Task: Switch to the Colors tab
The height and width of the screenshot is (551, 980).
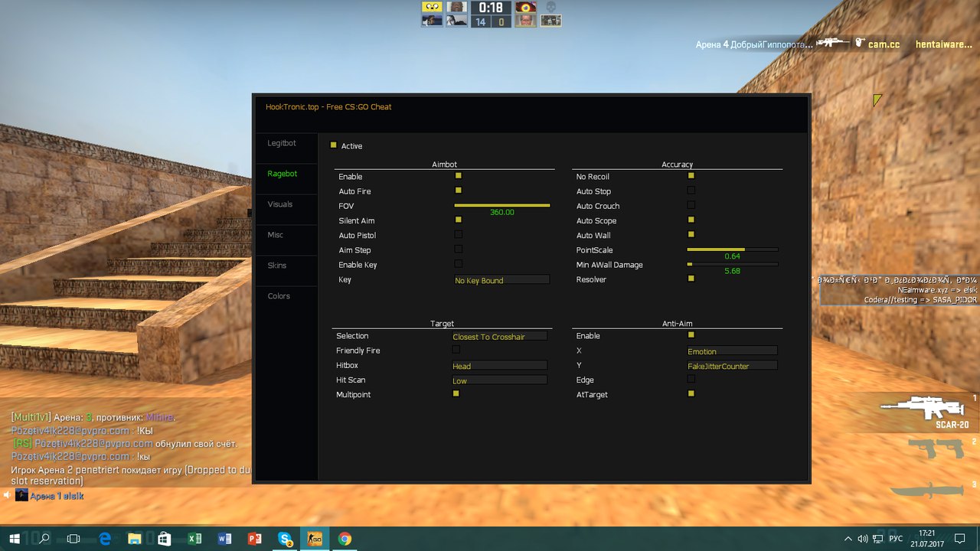Action: click(279, 296)
